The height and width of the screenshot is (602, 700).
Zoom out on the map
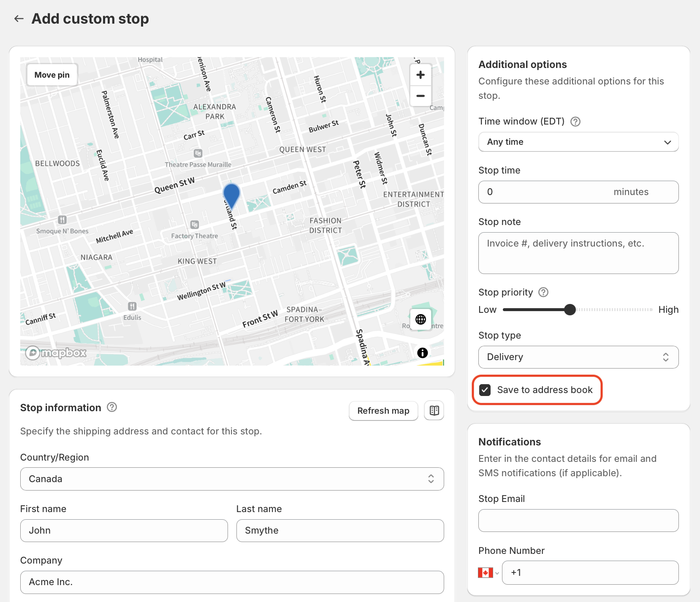coord(421,96)
